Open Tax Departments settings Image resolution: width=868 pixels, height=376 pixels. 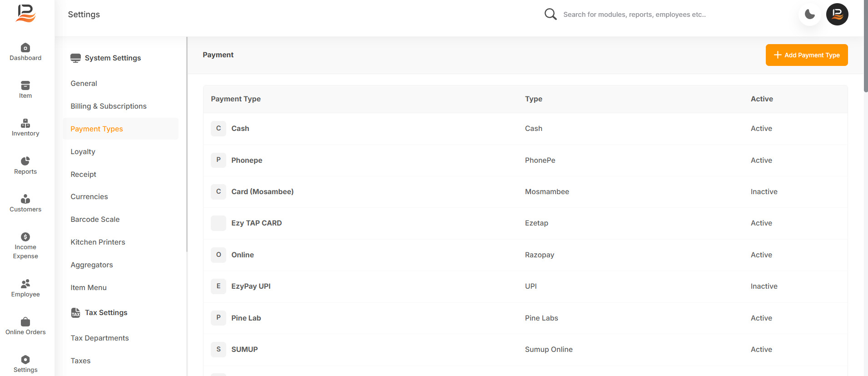tap(99, 338)
